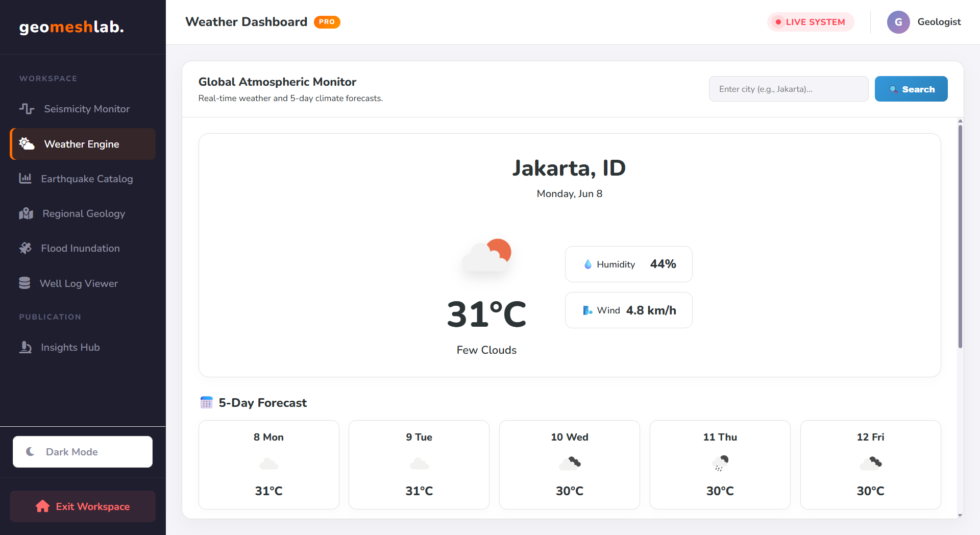Screen dimensions: 980x535
Task: Select the 10 Wed forecast card
Action: point(570,465)
